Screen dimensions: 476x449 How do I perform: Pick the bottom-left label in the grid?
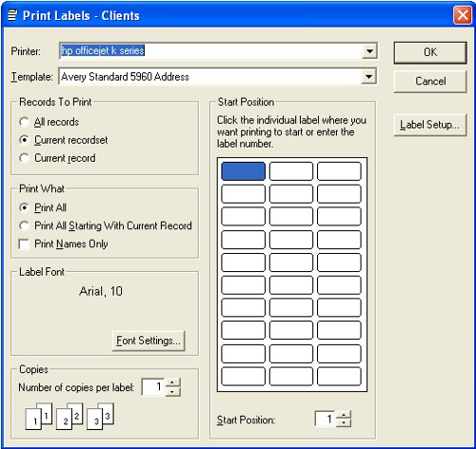click(x=243, y=377)
